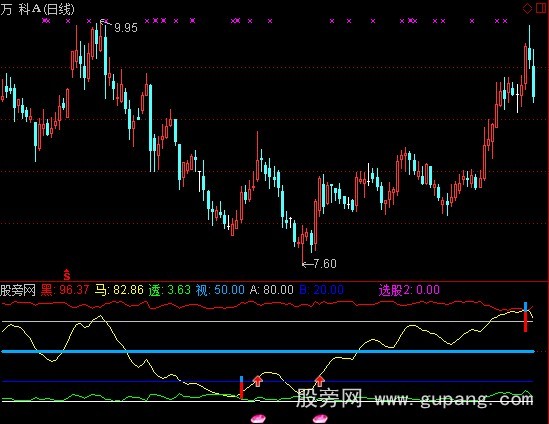The height and width of the screenshot is (424, 549).
Task: Click the 黑: 96.37 indicator value
Action: 65,290
